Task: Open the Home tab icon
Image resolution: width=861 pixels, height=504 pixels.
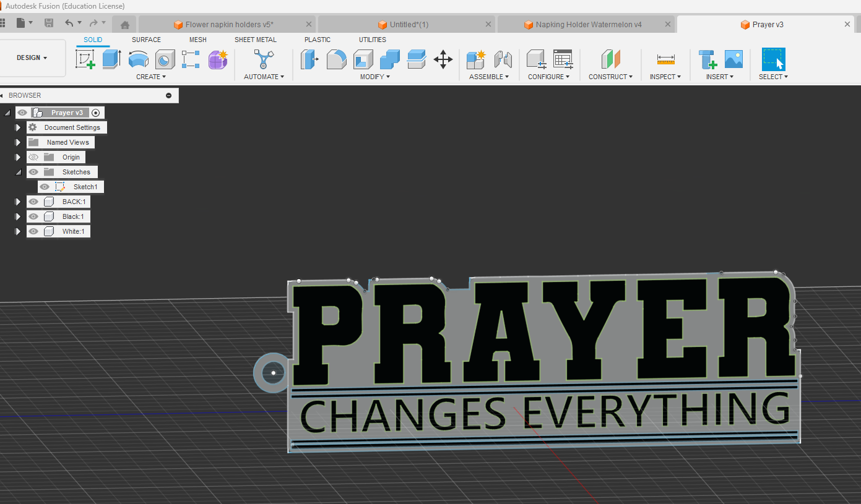Action: pyautogui.click(x=125, y=25)
